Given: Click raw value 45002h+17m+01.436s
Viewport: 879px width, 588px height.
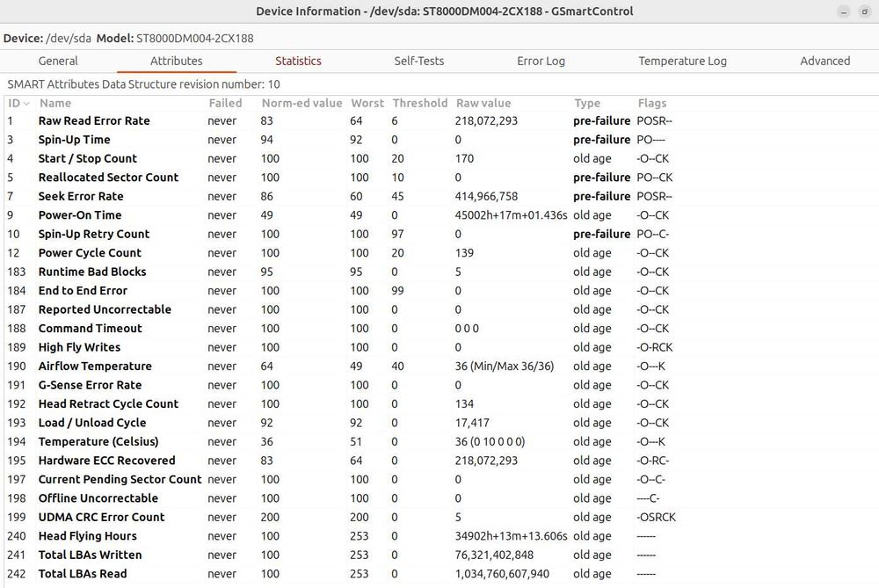Looking at the screenshot, I should 511,215.
